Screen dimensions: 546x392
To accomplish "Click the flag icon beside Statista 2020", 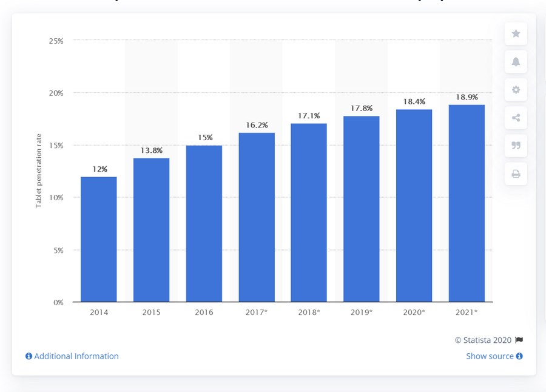I will click(519, 340).
